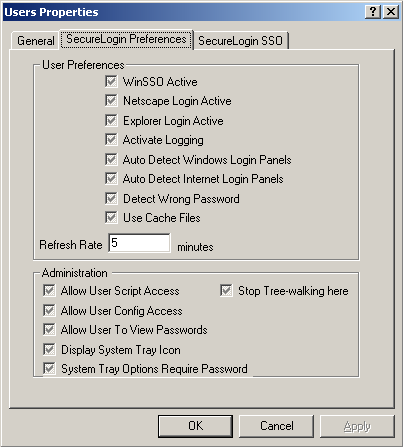
Task: Click the Administration group label
Action: [x=75, y=273]
